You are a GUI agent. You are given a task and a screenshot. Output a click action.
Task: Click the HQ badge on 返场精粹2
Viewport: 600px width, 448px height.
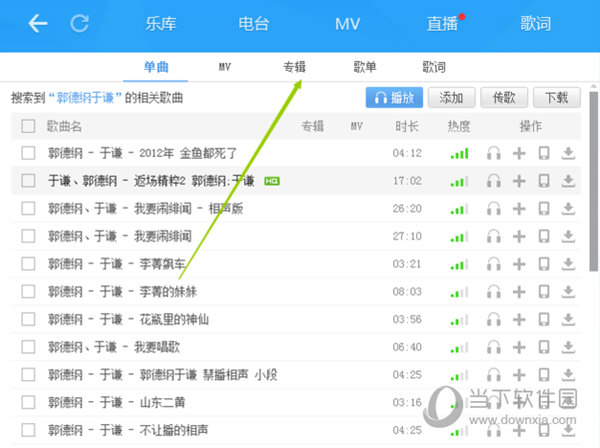click(272, 181)
